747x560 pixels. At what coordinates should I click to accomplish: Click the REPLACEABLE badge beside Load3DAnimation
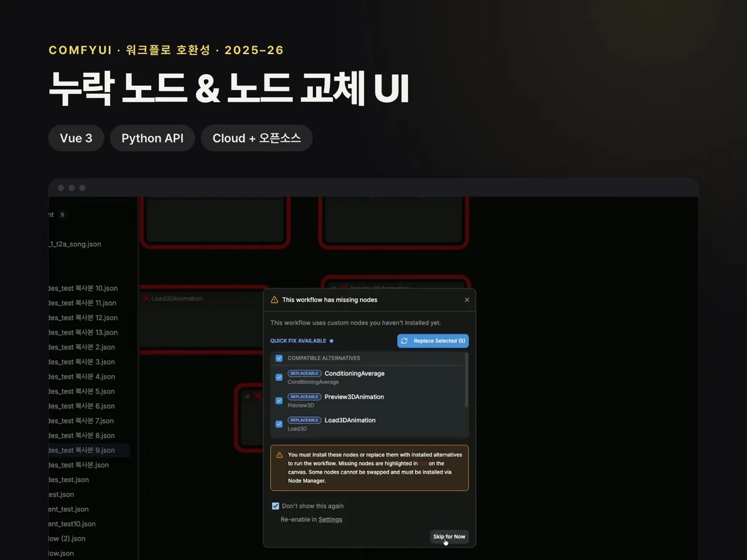[304, 420]
